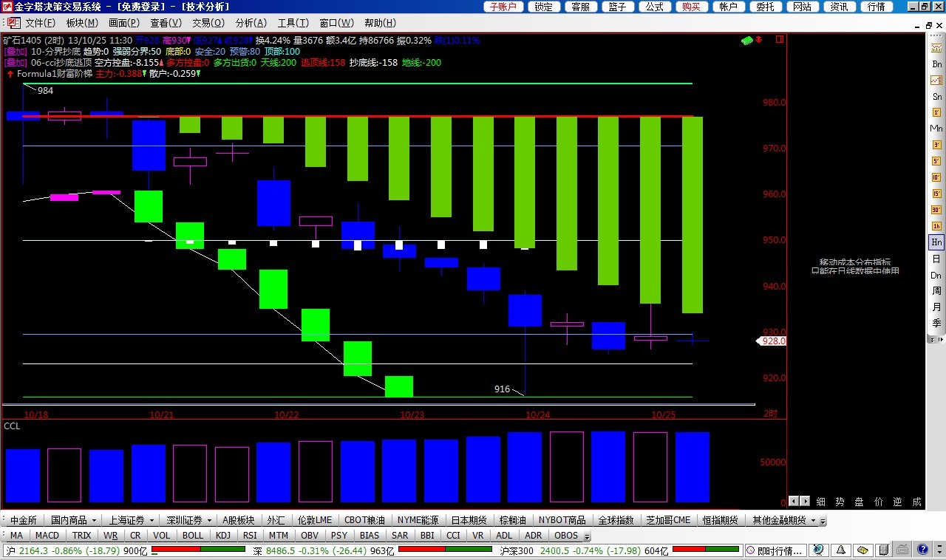Click the green indicator icon above the chart
The width and height of the screenshot is (946, 560).
[747, 40]
